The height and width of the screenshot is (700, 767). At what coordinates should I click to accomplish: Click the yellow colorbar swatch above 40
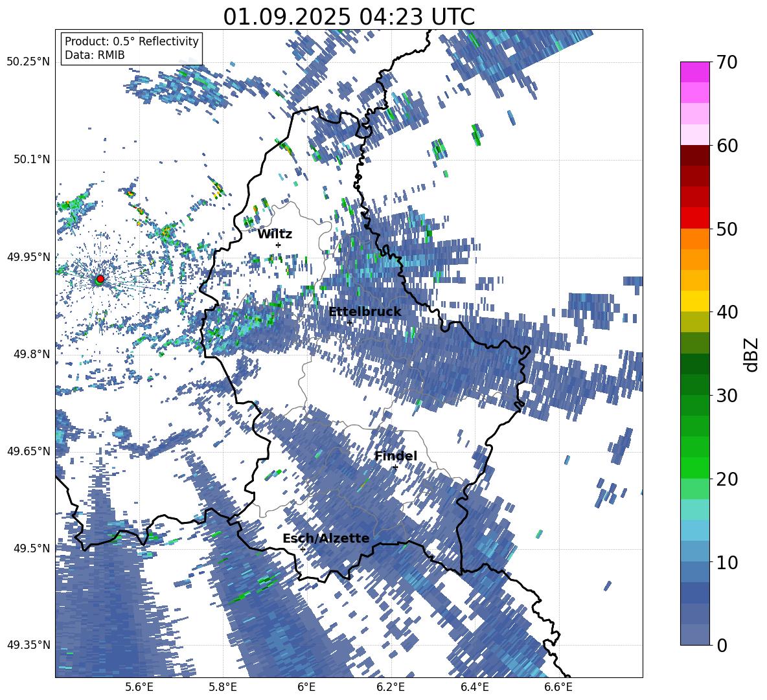click(x=694, y=301)
